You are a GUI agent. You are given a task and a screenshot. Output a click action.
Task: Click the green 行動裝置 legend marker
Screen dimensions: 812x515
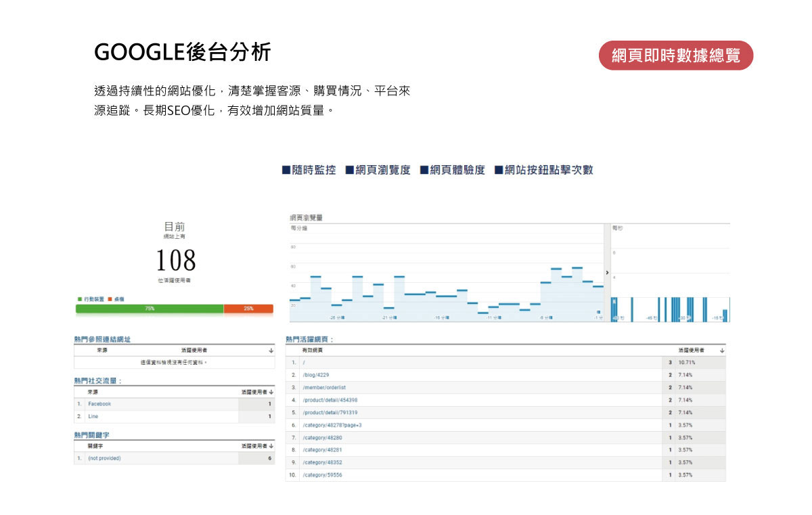80,298
